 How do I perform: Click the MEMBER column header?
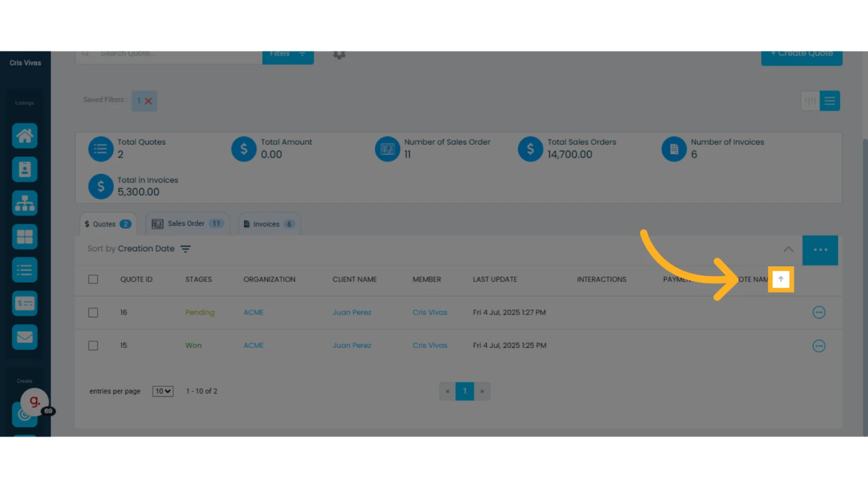click(x=427, y=280)
